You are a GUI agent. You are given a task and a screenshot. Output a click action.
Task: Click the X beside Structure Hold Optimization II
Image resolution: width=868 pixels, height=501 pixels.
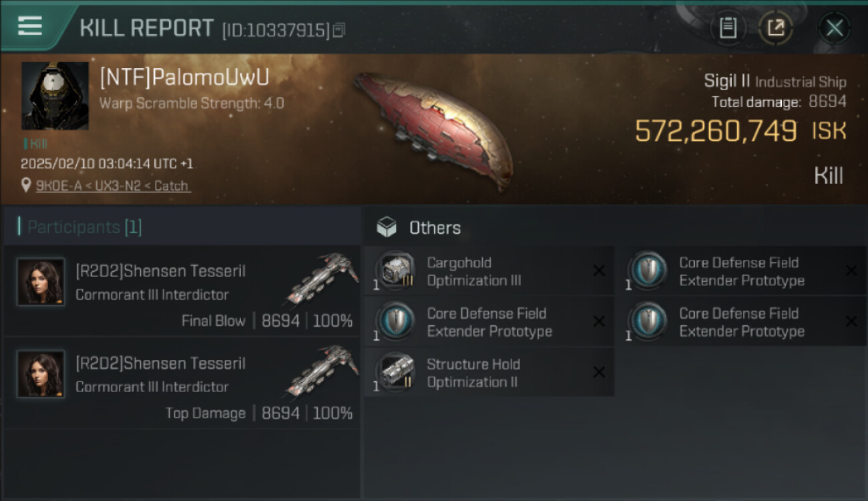click(599, 372)
